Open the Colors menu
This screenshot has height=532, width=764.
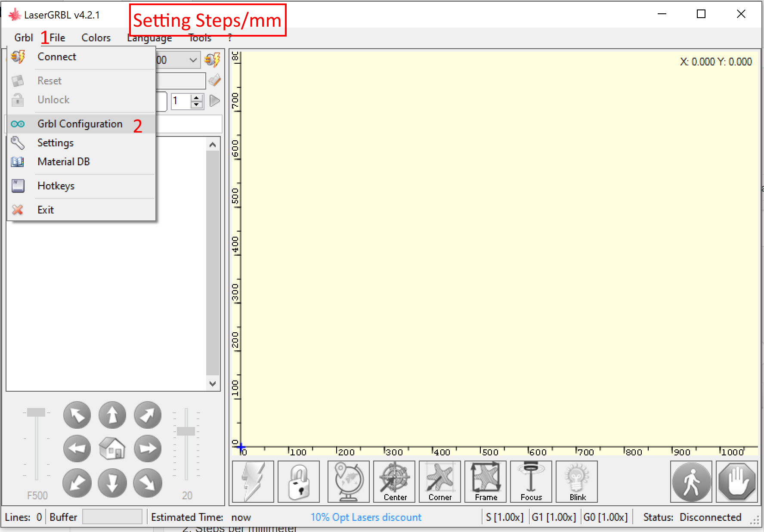pyautogui.click(x=96, y=37)
